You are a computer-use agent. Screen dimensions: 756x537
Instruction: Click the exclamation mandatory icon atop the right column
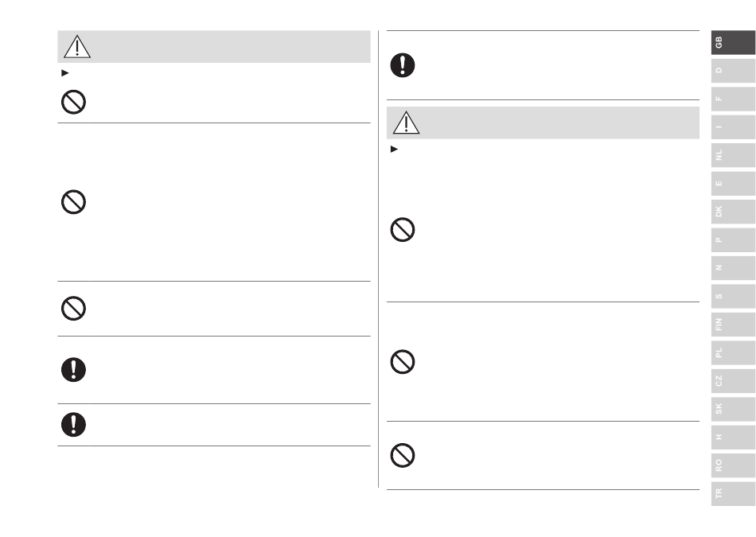point(403,65)
